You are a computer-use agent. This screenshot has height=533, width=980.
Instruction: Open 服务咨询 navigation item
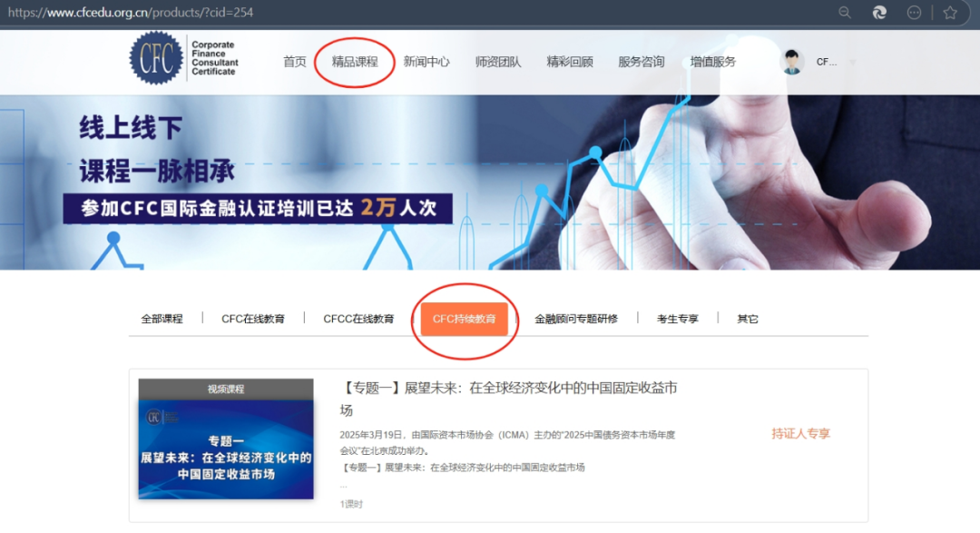point(642,62)
